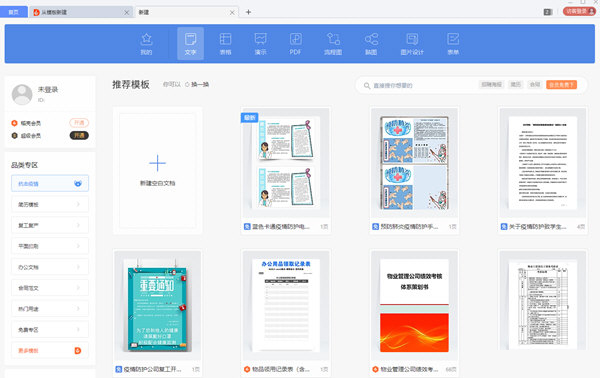Click the 简历 search suggestion tag
This screenshot has height=378, width=600.
(515, 85)
